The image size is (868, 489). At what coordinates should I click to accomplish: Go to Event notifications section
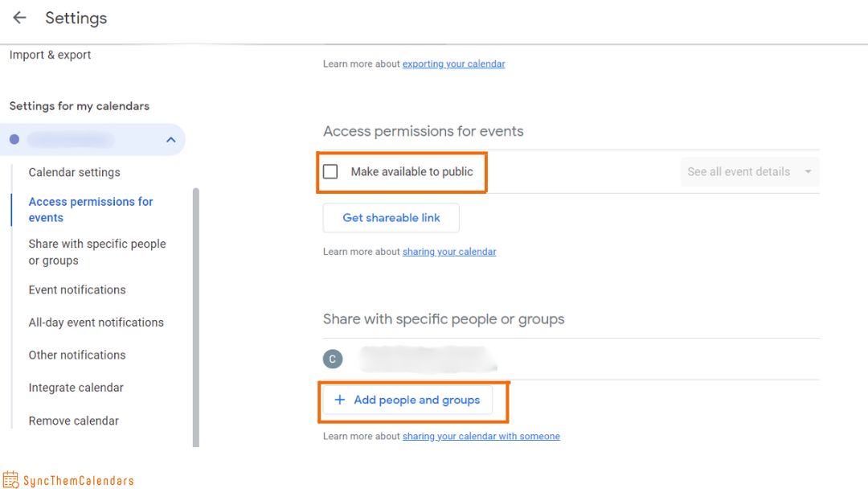click(77, 290)
